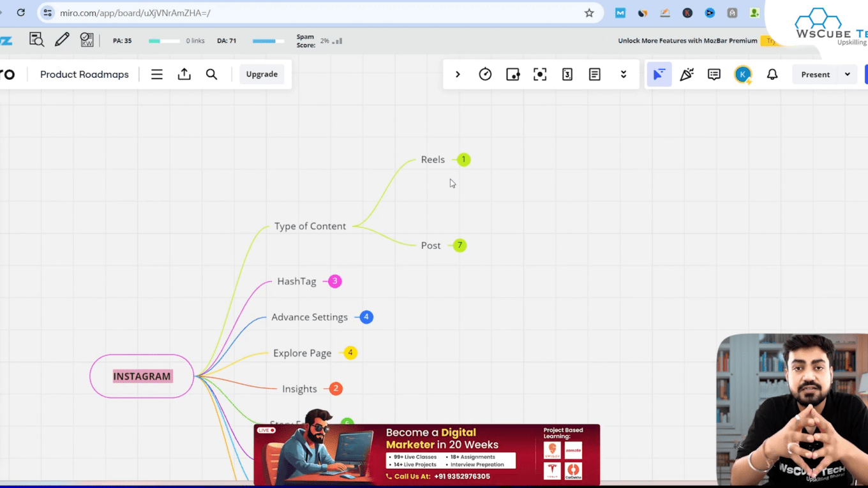Click the Digital Marketer banner ad
868x488 pixels.
coord(426,454)
